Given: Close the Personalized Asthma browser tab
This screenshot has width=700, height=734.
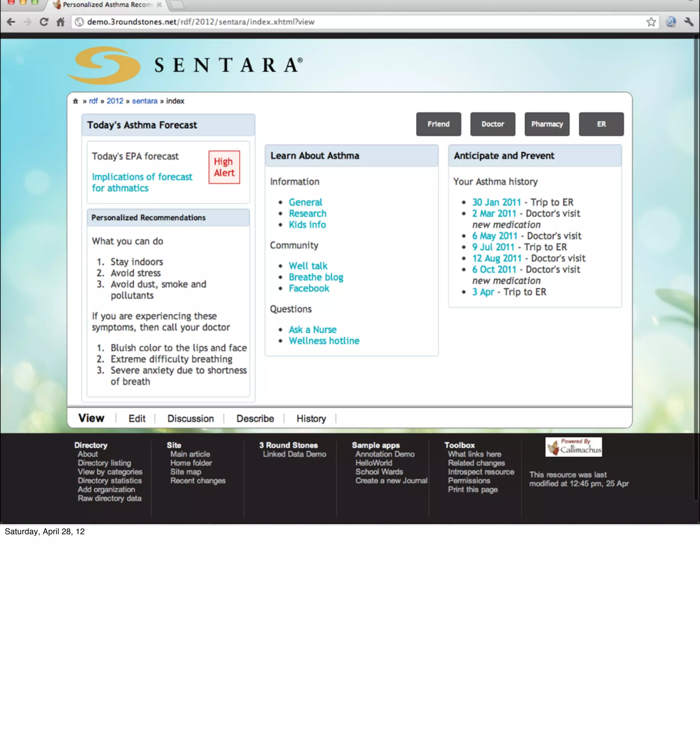Looking at the screenshot, I should tap(159, 5).
